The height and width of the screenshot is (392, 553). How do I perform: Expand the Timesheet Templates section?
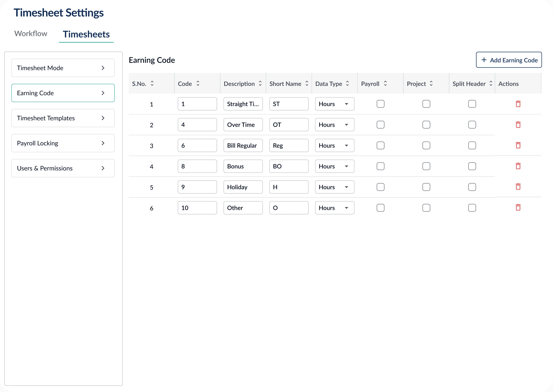pos(63,118)
